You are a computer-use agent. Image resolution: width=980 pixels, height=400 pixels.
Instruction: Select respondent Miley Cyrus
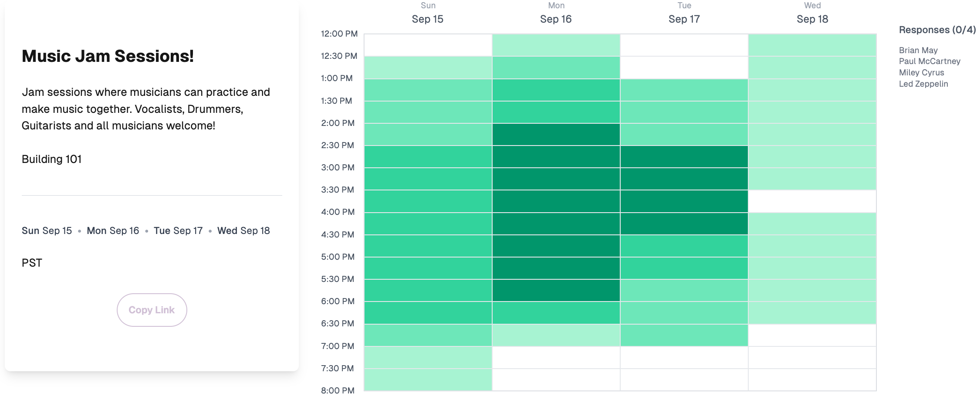921,73
